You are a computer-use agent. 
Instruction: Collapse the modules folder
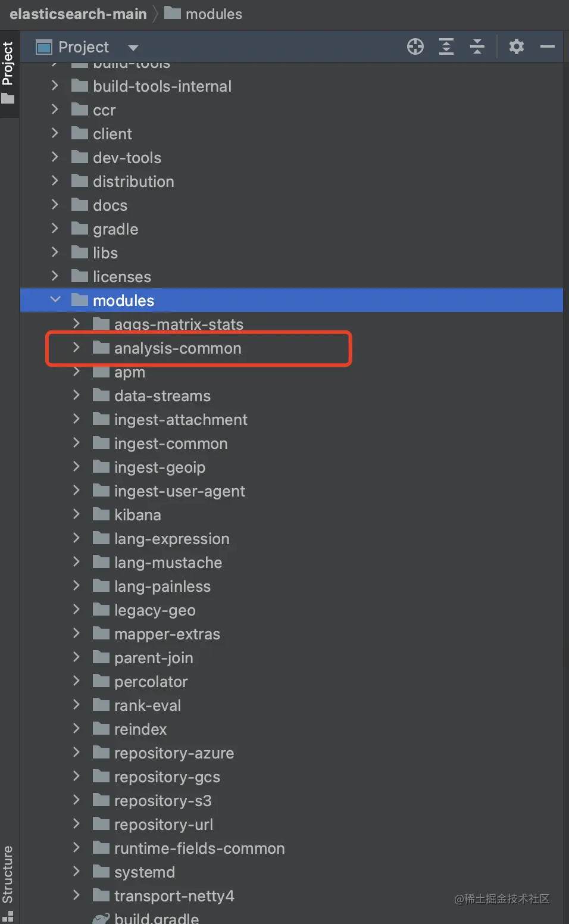tap(55, 299)
